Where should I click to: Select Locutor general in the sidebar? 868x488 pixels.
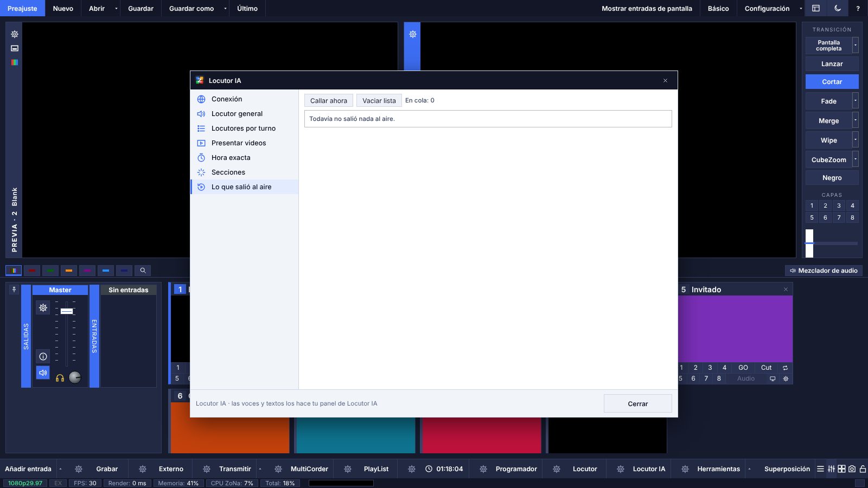[x=244, y=114]
